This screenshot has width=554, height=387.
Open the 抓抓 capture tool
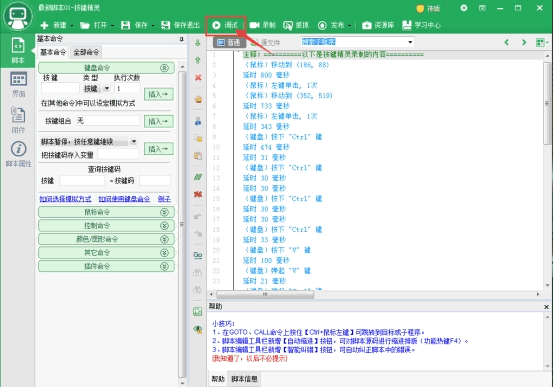pos(296,25)
